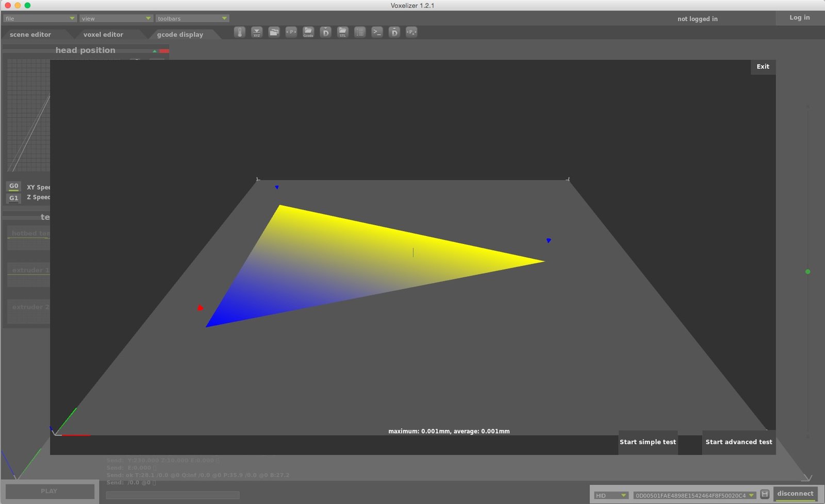825x504 pixels.
Task: Click the green handle on right vertical slider
Action: pos(807,272)
